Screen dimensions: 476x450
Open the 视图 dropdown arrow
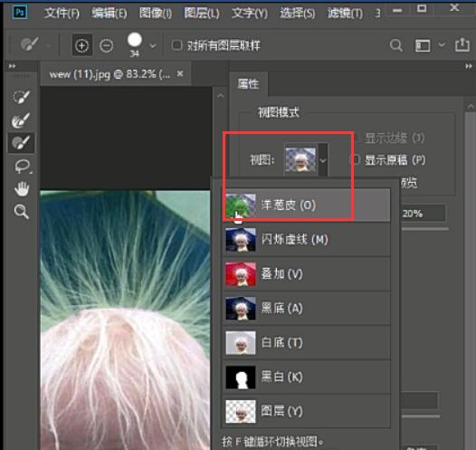323,160
